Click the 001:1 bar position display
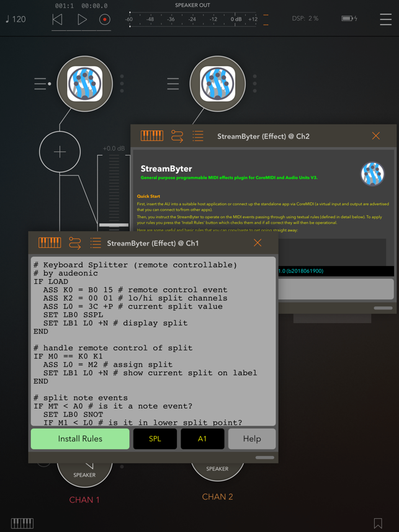 [65, 6]
